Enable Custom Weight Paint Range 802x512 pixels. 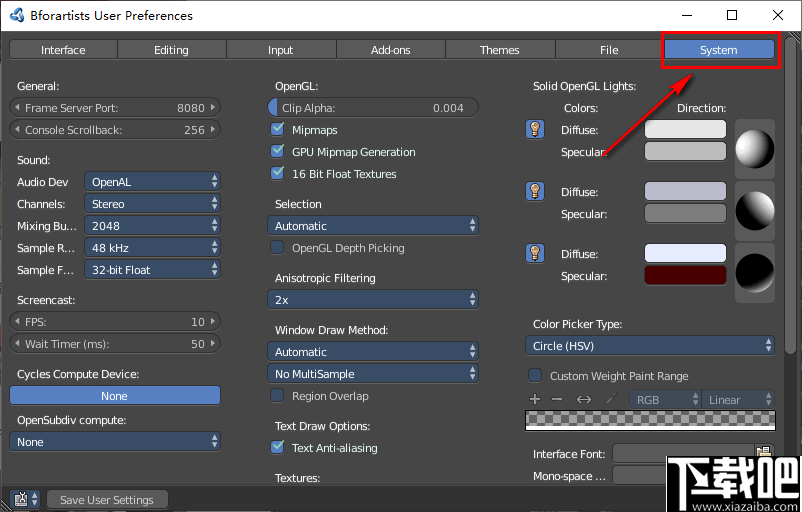pos(535,376)
